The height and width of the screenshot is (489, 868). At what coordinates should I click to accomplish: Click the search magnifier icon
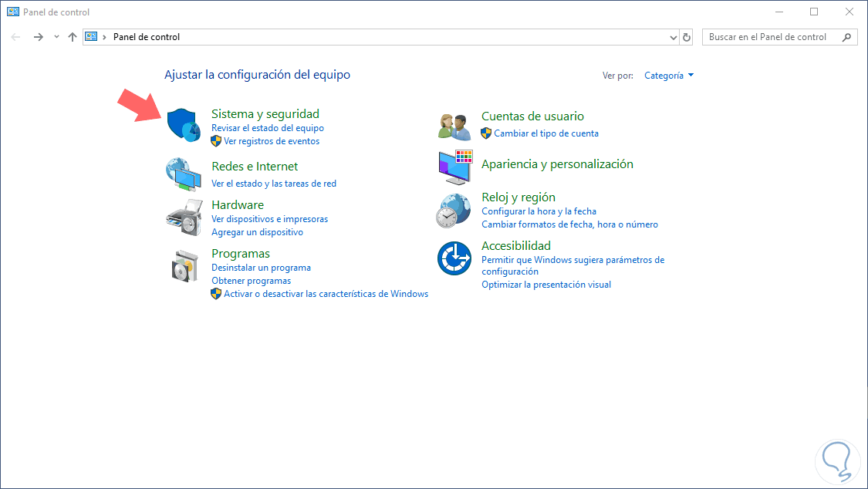click(846, 37)
